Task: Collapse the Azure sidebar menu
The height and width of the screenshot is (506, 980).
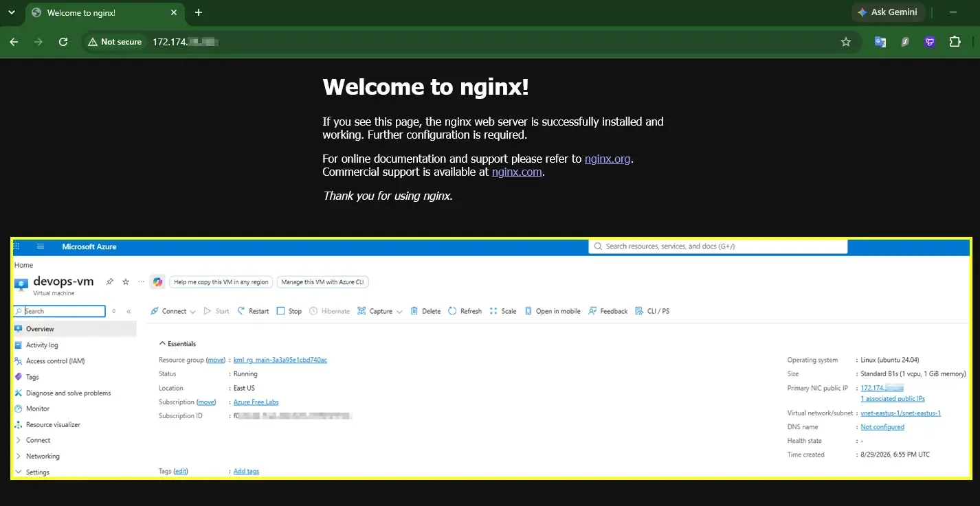Action: coord(129,311)
